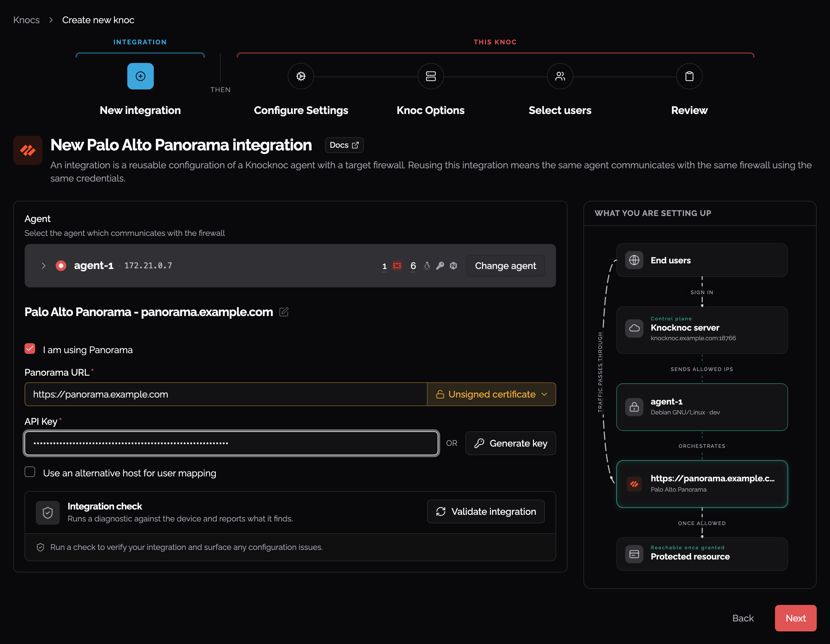The image size is (830, 644).
Task: Click the agent-1 lock icon in diagram
Action: 634,407
